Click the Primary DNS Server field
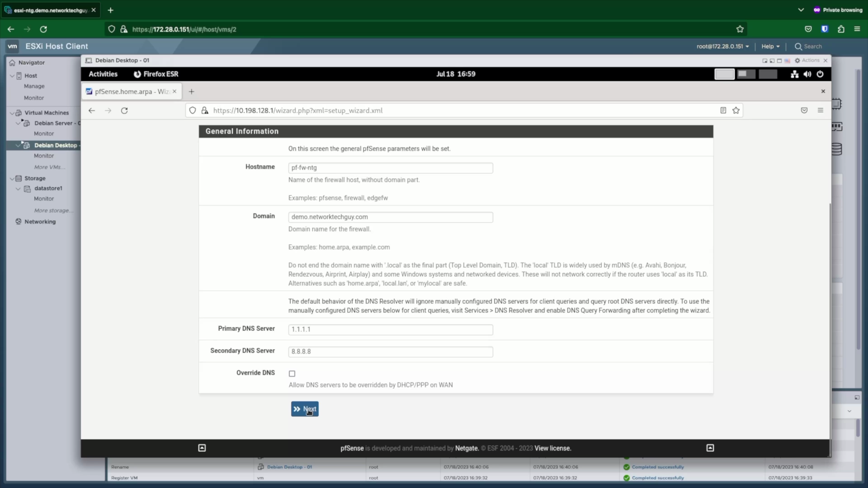The height and width of the screenshot is (488, 868). click(391, 329)
